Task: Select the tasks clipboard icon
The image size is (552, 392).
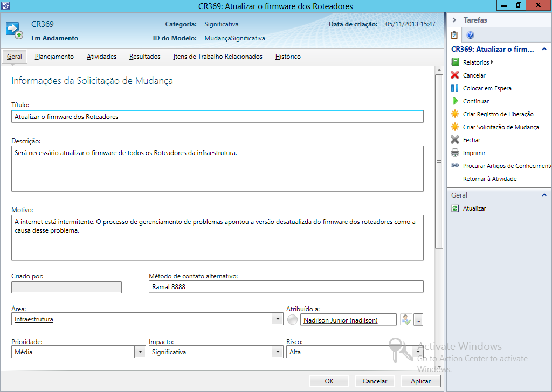Action: click(454, 35)
